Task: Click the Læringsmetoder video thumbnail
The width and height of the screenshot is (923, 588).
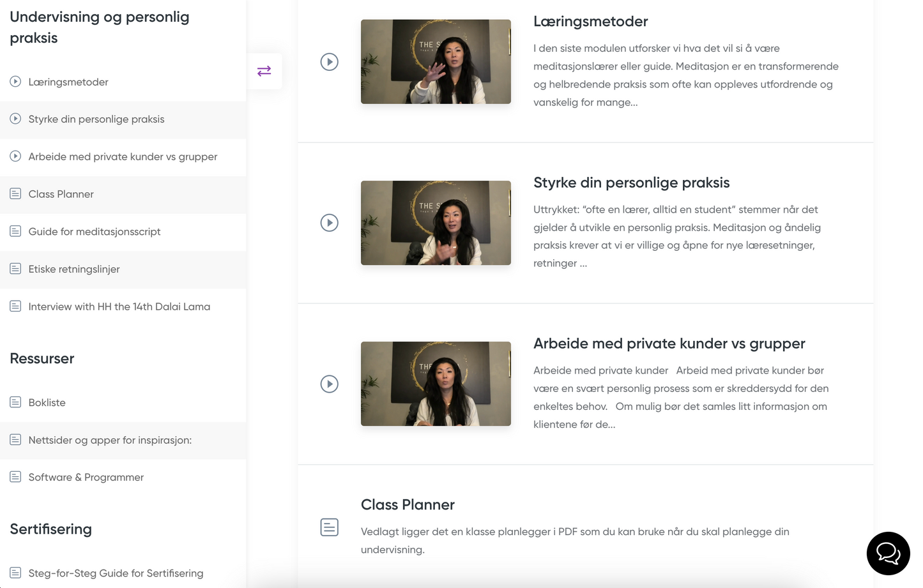Action: [436, 61]
